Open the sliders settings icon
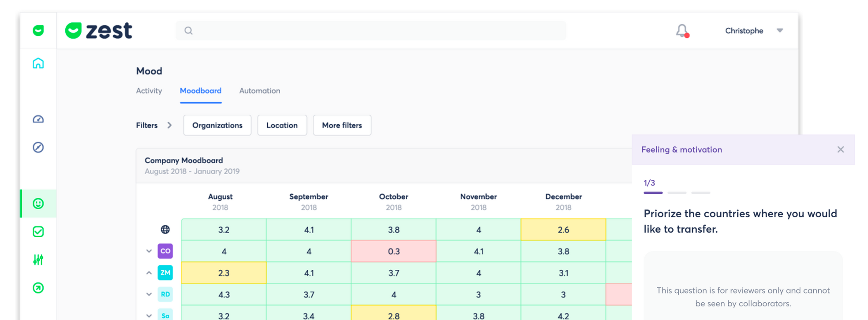The image size is (868, 320). (38, 260)
